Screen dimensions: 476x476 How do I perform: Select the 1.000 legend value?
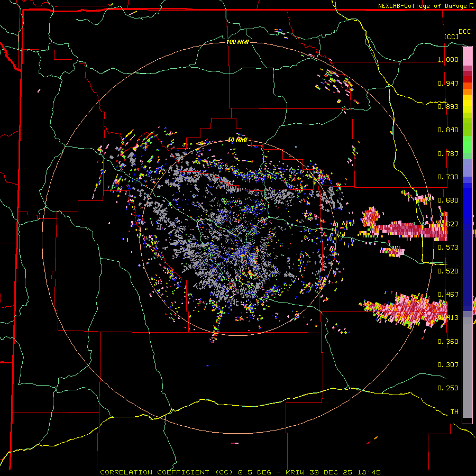[448, 59]
